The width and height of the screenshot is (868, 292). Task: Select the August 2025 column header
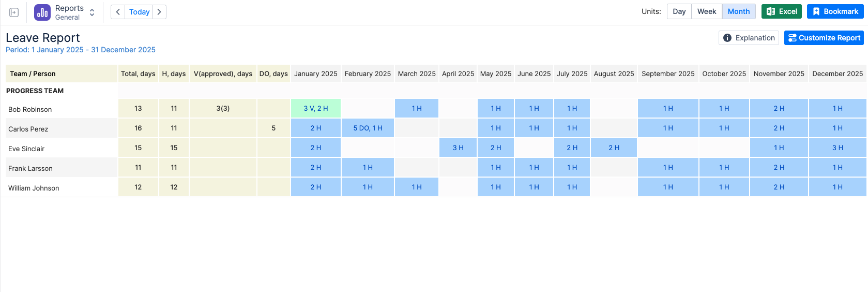pyautogui.click(x=614, y=74)
